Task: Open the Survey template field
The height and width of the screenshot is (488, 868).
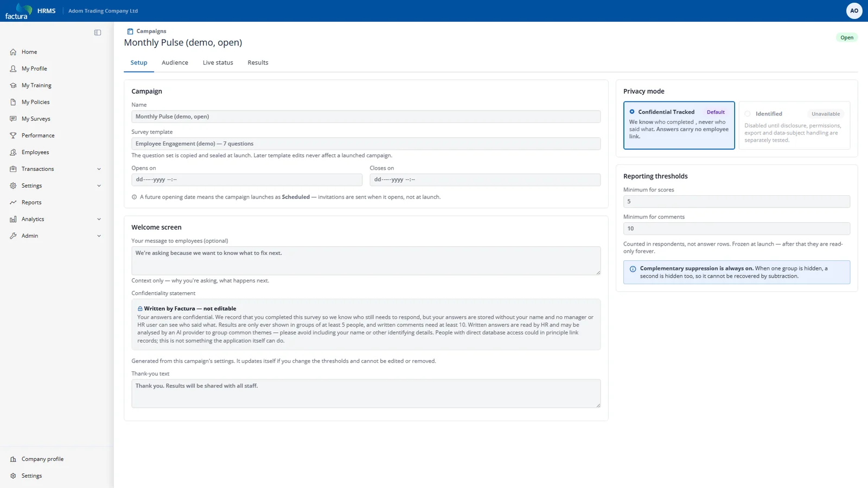Action: click(366, 144)
